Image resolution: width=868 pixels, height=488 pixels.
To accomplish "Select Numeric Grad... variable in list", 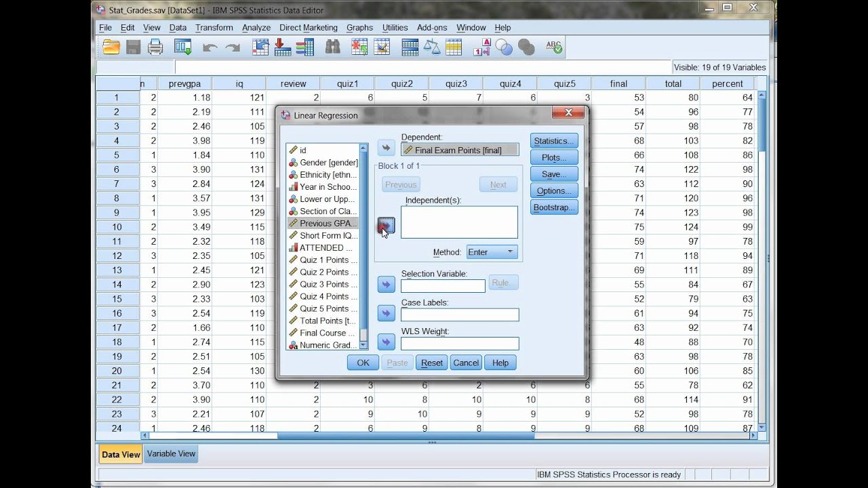I will point(323,346).
